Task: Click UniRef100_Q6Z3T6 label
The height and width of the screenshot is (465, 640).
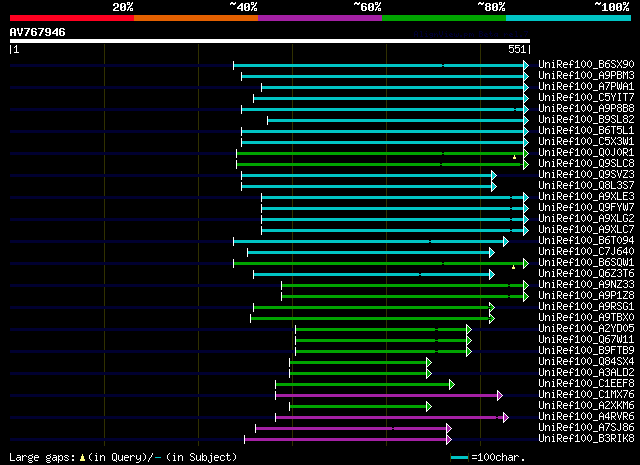Action: [586, 274]
